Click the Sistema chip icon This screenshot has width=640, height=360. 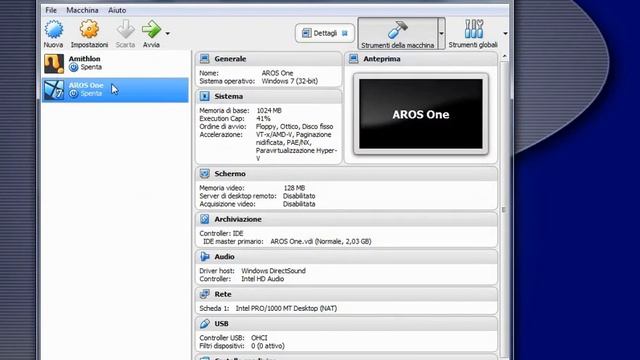coord(204,96)
